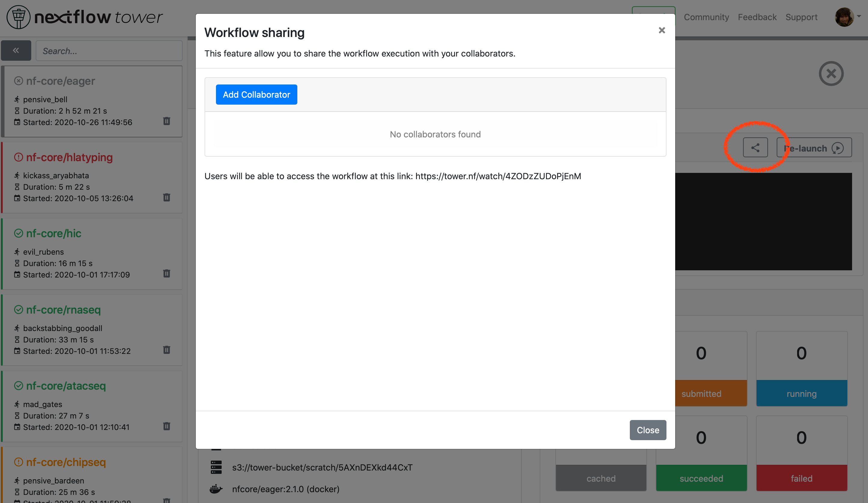868x503 pixels.
Task: Close the Workflow sharing dialog with X
Action: tap(662, 30)
